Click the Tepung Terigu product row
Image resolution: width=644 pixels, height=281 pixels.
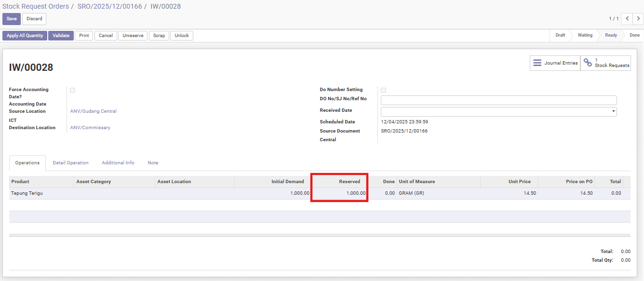pyautogui.click(x=27, y=193)
